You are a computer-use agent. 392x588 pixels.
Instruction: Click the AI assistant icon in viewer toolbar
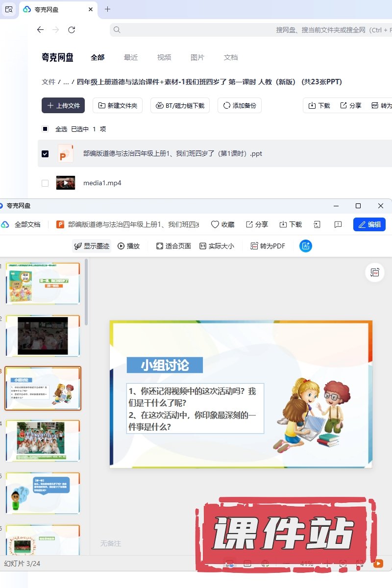[306, 246]
